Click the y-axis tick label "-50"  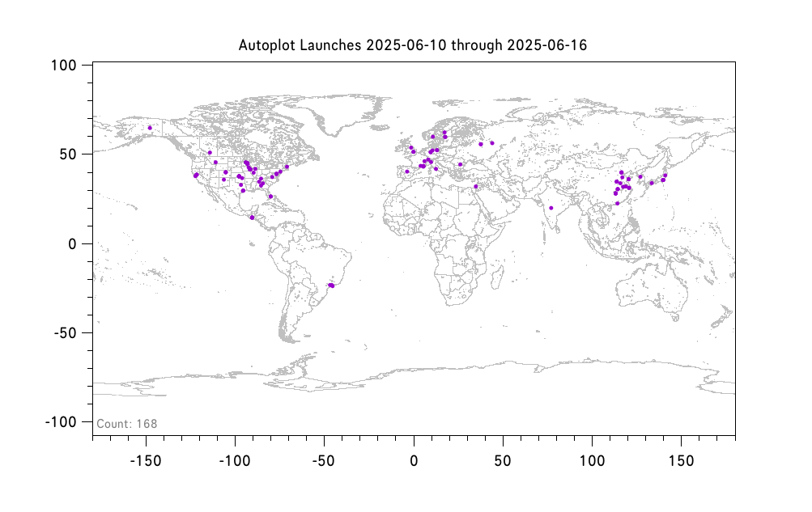coord(65,333)
